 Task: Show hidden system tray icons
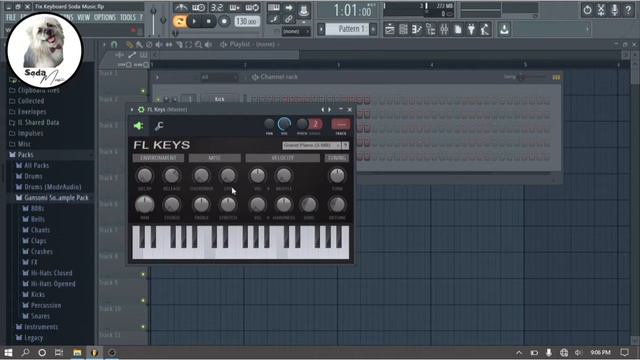(x=519, y=352)
